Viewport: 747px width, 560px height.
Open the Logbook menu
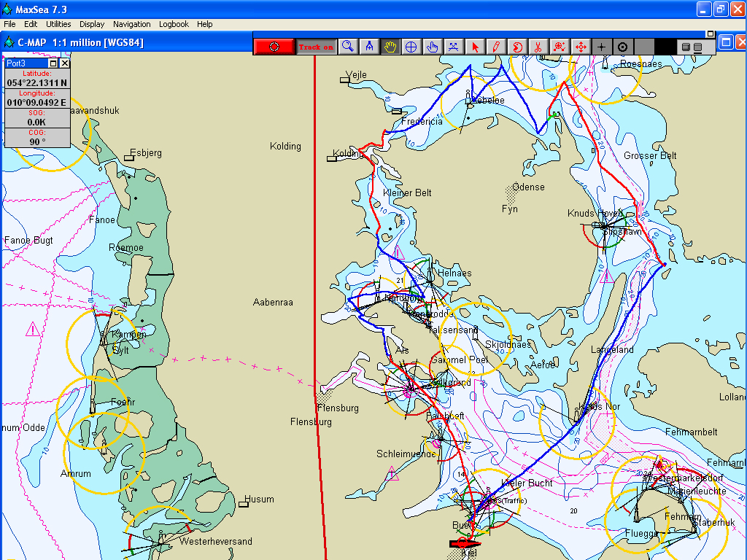click(x=174, y=24)
